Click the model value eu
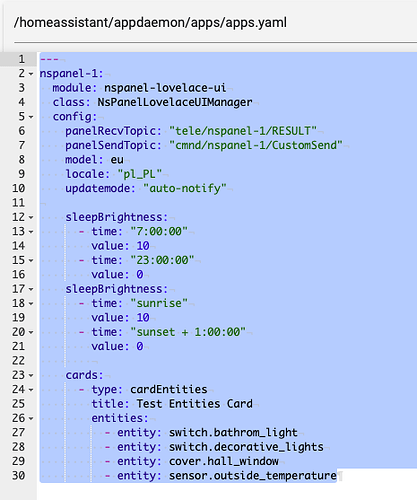The width and height of the screenshot is (417, 500). point(117,160)
